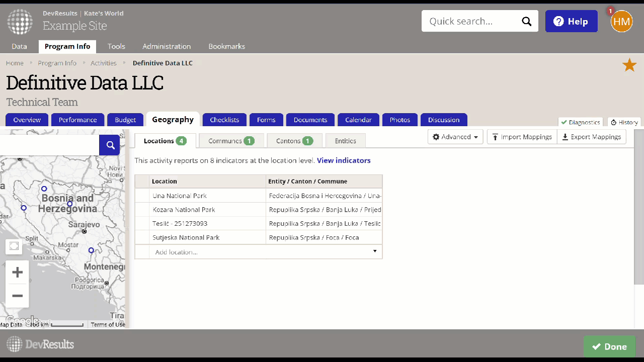The width and height of the screenshot is (644, 362).
Task: Click the DevResults globe logo in header
Action: click(x=20, y=21)
